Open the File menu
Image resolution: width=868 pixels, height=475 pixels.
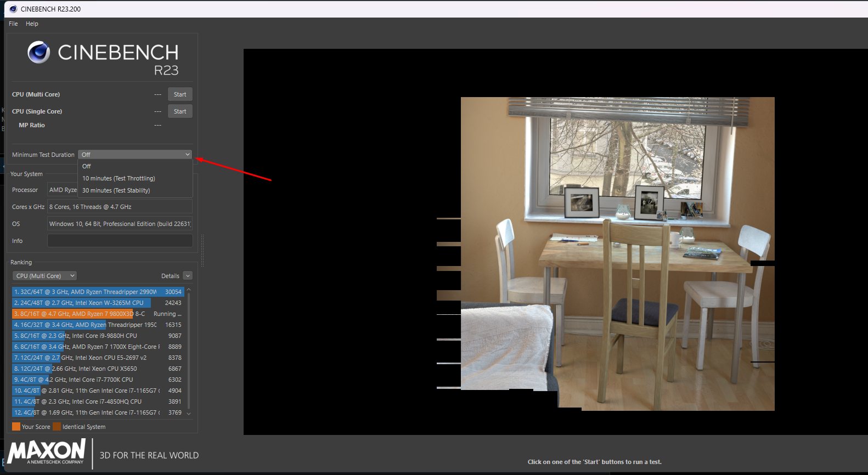coord(13,24)
